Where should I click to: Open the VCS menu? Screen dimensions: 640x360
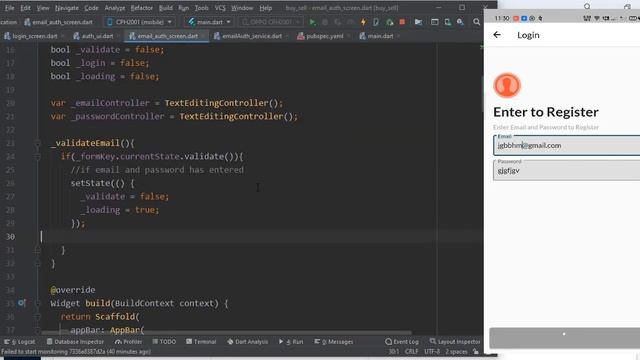(x=220, y=8)
